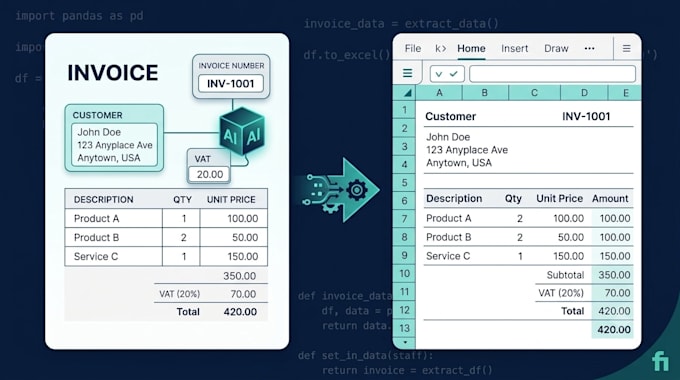
Task: Select row 13 header
Action: tap(404, 328)
